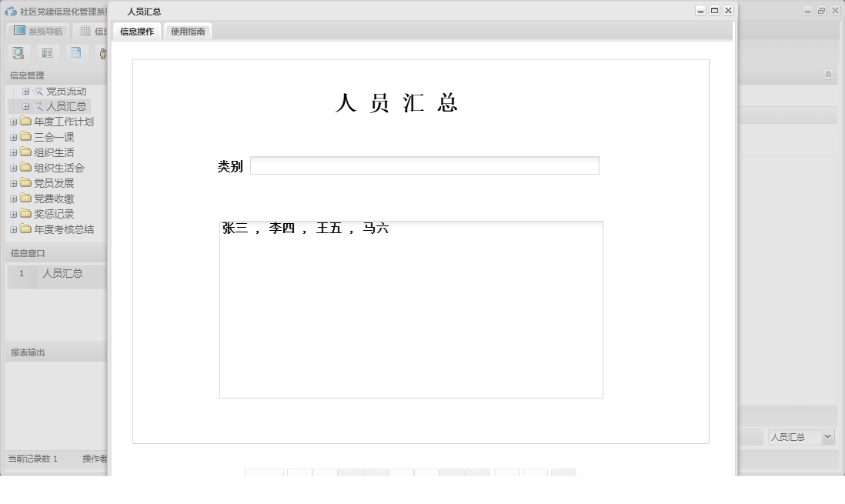
Task: Click the system logo icon in the title bar
Action: coord(9,11)
